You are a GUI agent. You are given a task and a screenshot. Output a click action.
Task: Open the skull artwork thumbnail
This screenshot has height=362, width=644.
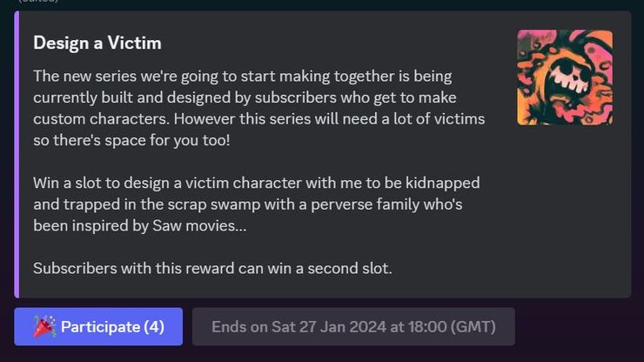tap(565, 77)
